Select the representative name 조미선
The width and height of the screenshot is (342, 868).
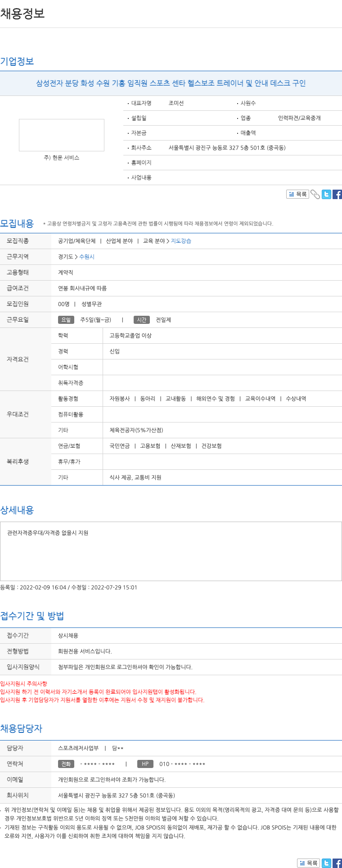tap(176, 103)
